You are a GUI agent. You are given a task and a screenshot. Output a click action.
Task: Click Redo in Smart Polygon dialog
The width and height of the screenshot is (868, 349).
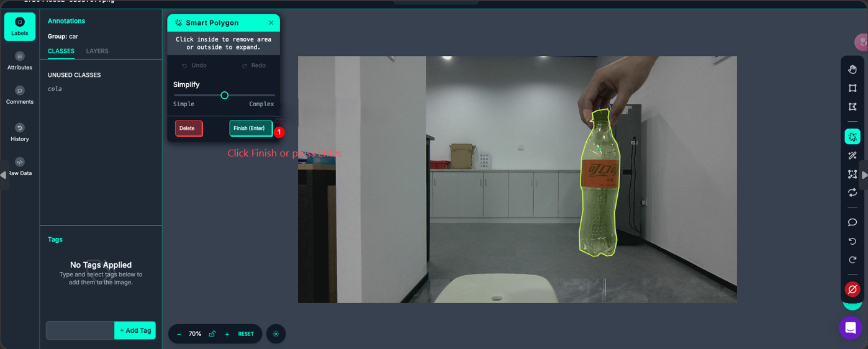254,65
